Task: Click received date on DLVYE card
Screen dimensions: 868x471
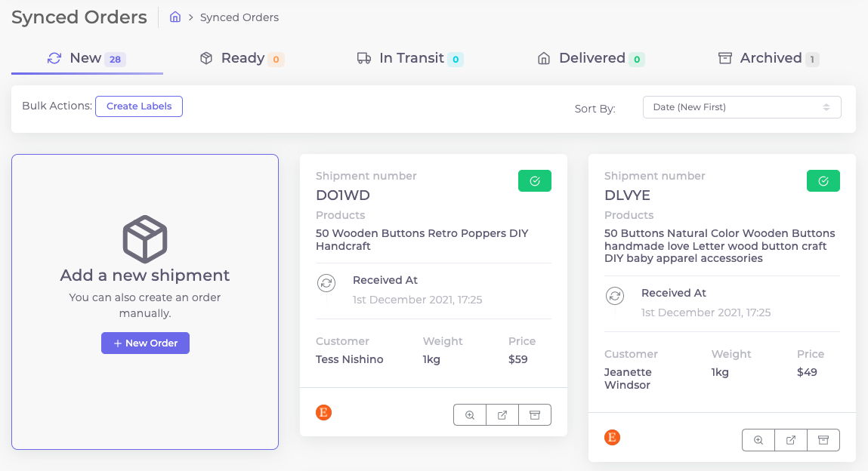Action: (x=706, y=312)
